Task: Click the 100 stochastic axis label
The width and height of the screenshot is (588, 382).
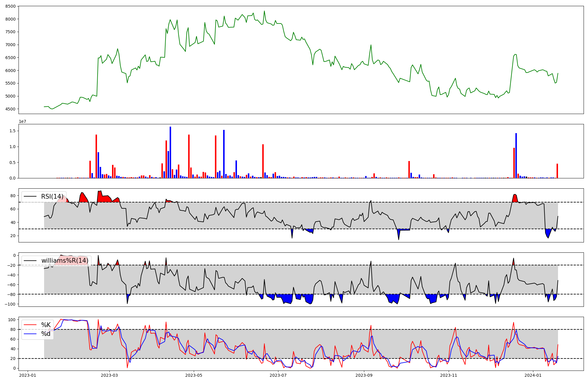Action: point(12,320)
